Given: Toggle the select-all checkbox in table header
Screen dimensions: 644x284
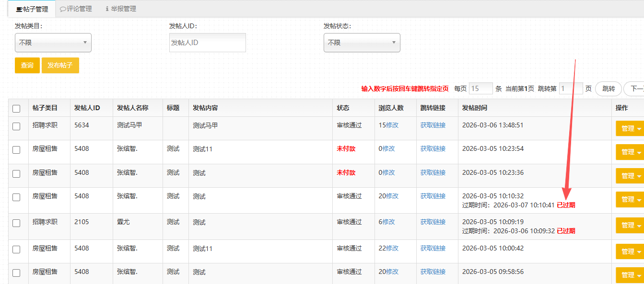Looking at the screenshot, I should pos(16,108).
